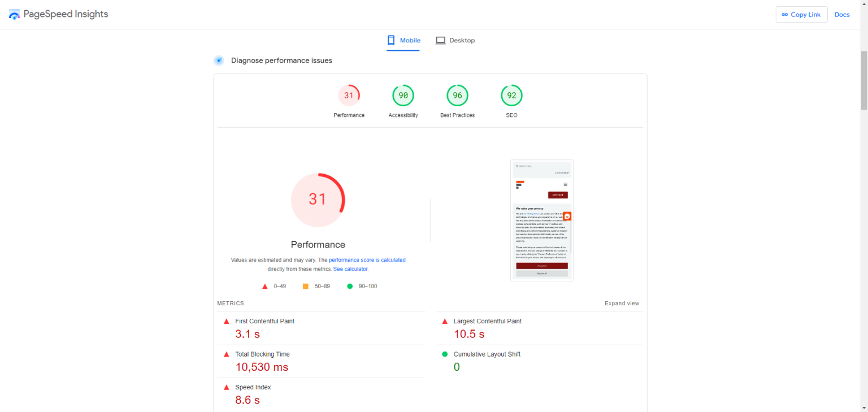This screenshot has width=868, height=412.
Task: Expand the First Contentful Paint metric
Action: (321, 328)
